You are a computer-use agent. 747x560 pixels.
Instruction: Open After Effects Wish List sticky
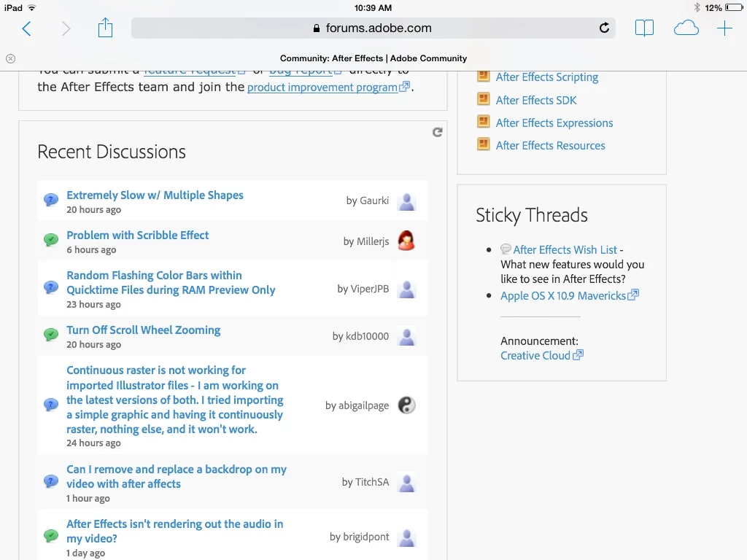click(565, 249)
